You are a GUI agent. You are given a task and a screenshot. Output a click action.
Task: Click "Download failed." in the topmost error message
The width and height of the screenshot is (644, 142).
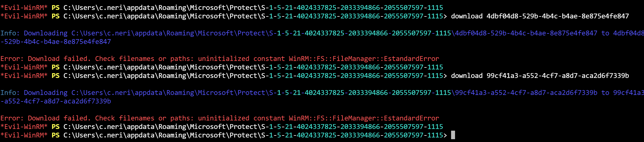coord(59,59)
